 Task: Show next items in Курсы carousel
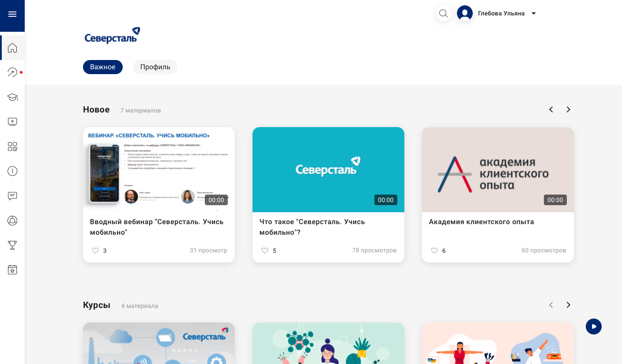569,305
